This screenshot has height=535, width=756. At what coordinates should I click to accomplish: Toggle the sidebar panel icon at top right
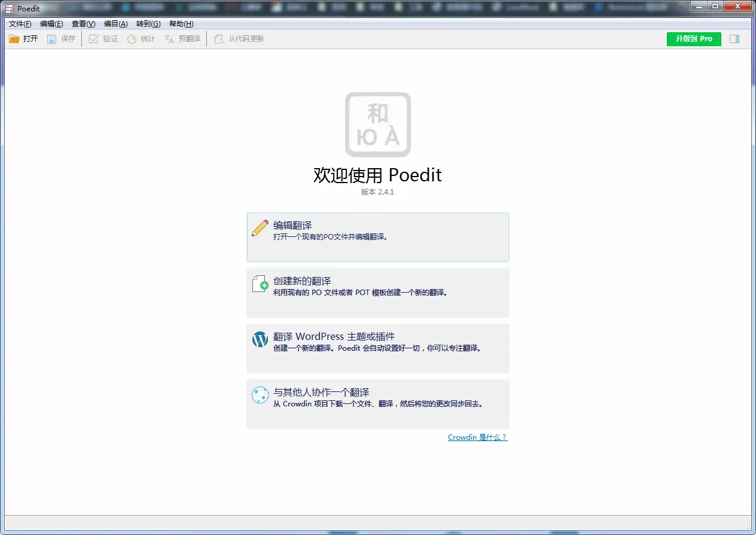click(x=736, y=38)
